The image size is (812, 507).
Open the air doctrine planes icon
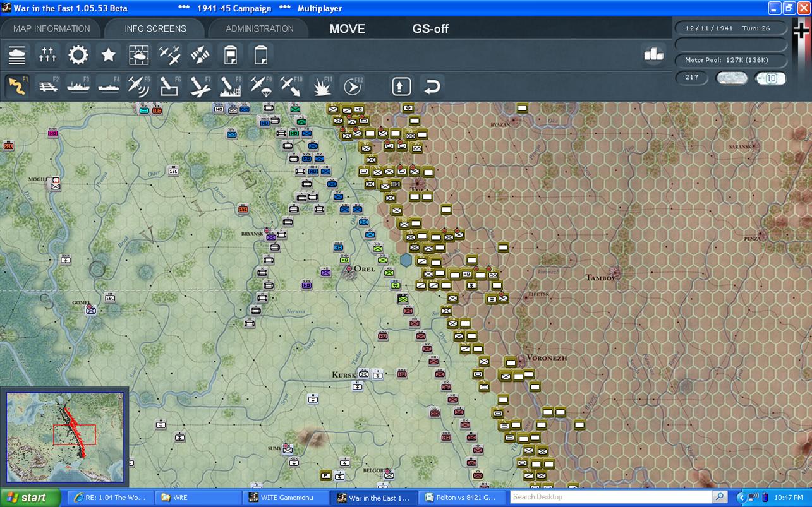(169, 55)
